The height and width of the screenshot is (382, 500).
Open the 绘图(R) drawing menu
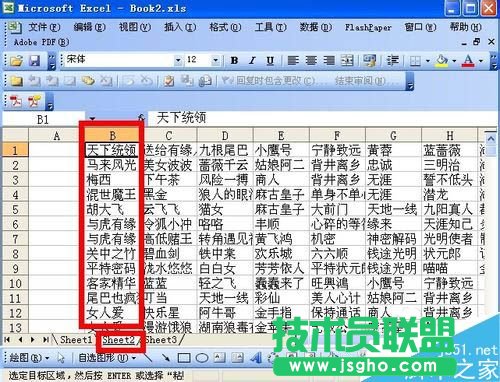[29, 358]
